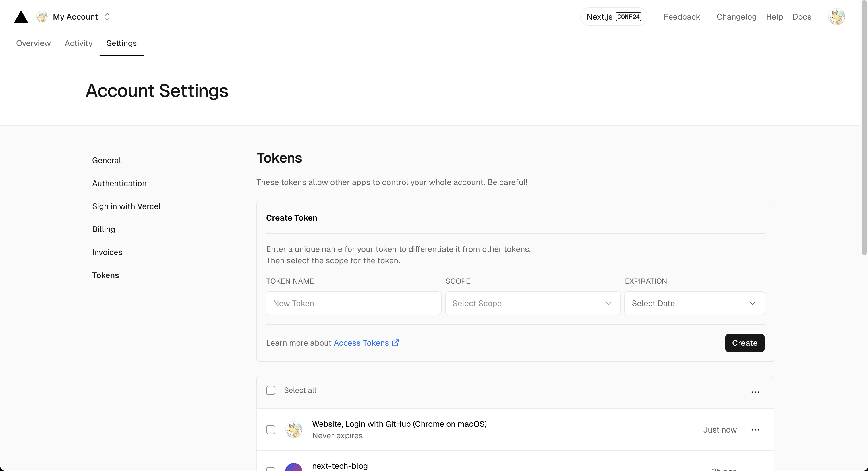The image size is (868, 471).
Task: Open the Access Tokens documentation link
Action: 361,343
